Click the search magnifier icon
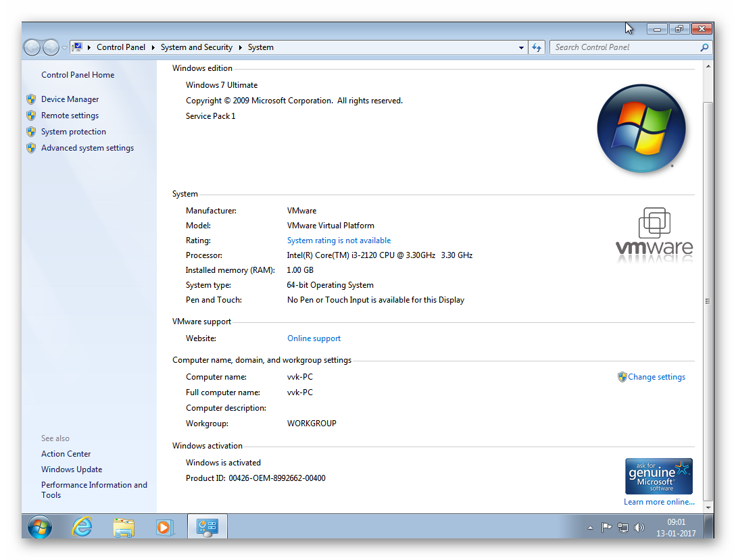736x560 pixels. tap(704, 47)
